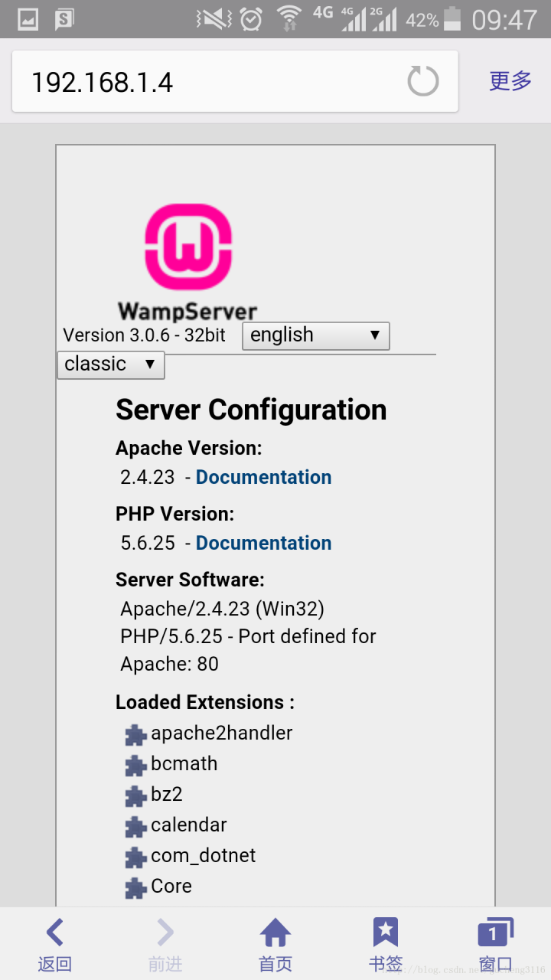The height and width of the screenshot is (980, 551).
Task: Select the text 'bcmath'
Action: point(184,763)
